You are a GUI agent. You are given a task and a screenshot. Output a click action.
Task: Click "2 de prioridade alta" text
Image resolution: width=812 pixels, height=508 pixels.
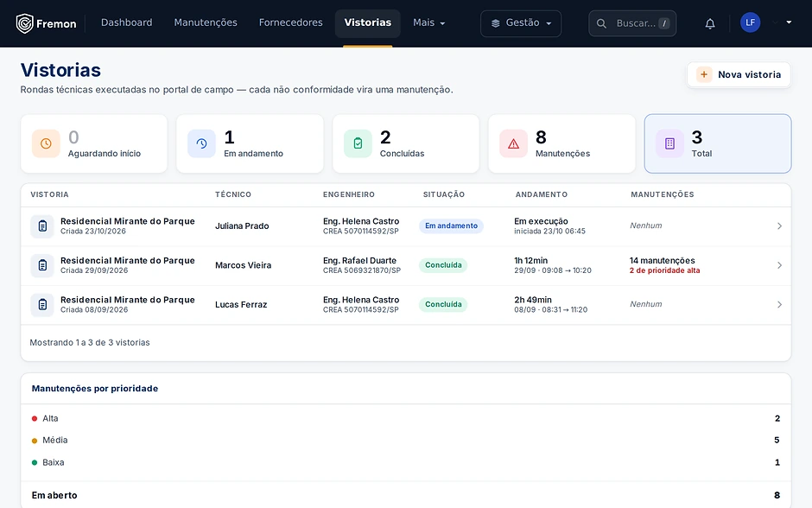664,270
